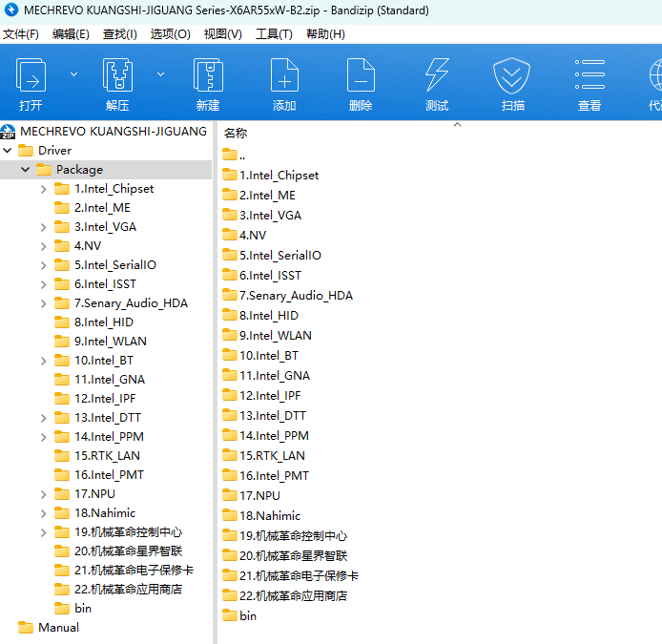Select Manual folder in tree
The image size is (662, 644).
click(49, 628)
